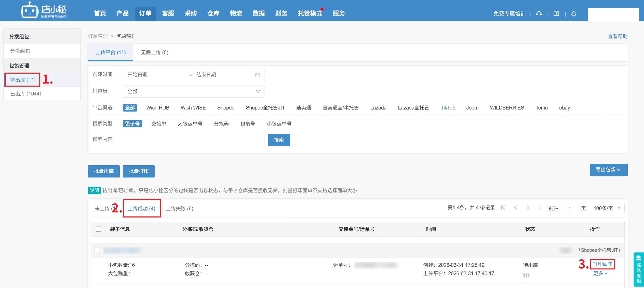The width and height of the screenshot is (644, 288).
Task: Open the book help-docs icon
Action: (556, 14)
